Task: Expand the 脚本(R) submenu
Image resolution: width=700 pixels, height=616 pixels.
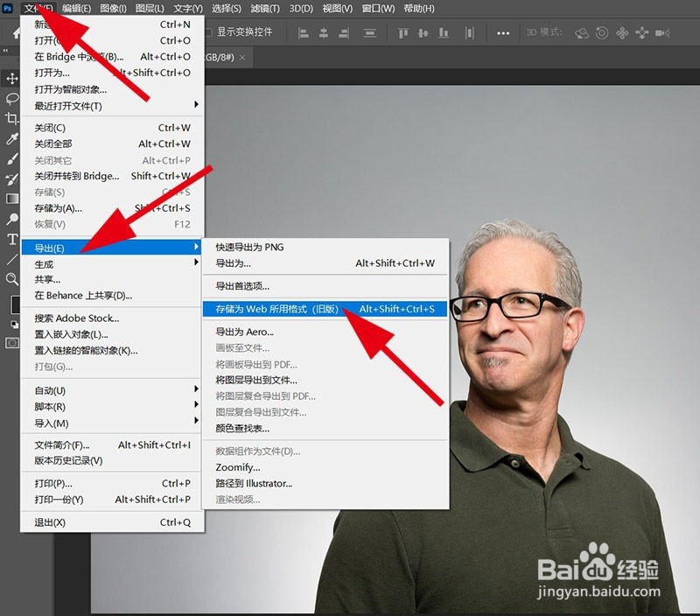Action: (113, 407)
